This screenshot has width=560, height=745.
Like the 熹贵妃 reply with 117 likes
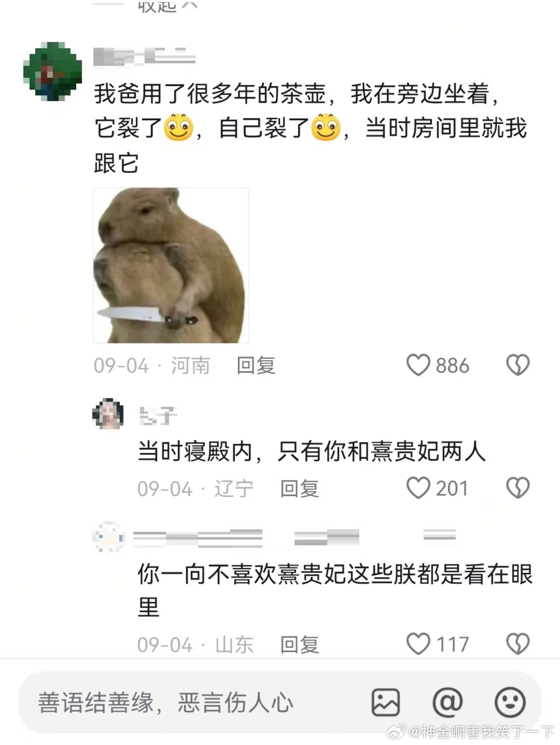pyautogui.click(x=418, y=644)
